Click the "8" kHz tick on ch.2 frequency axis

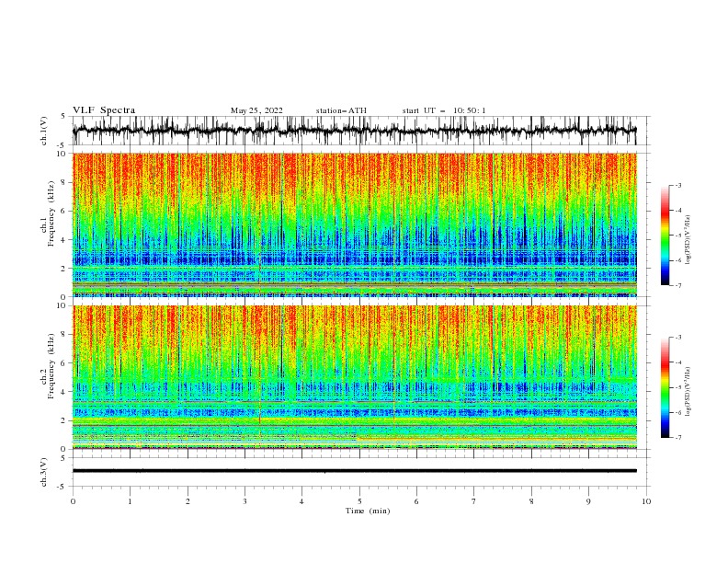63,335
